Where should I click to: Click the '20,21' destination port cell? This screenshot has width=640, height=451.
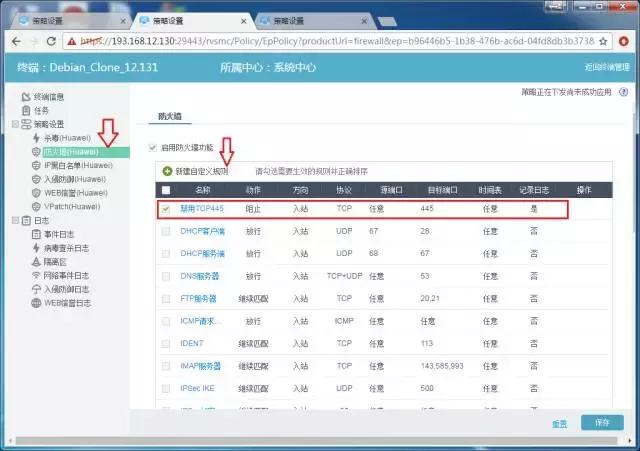point(430,298)
